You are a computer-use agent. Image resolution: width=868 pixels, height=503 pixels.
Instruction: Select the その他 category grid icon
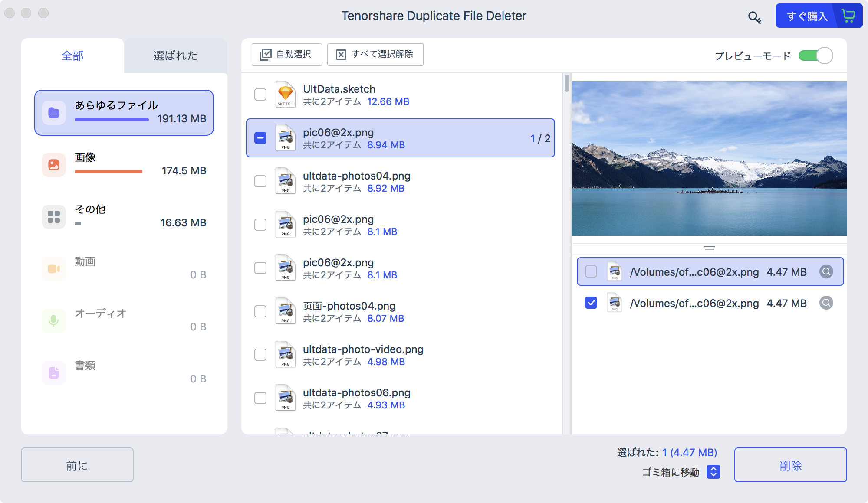(x=54, y=217)
